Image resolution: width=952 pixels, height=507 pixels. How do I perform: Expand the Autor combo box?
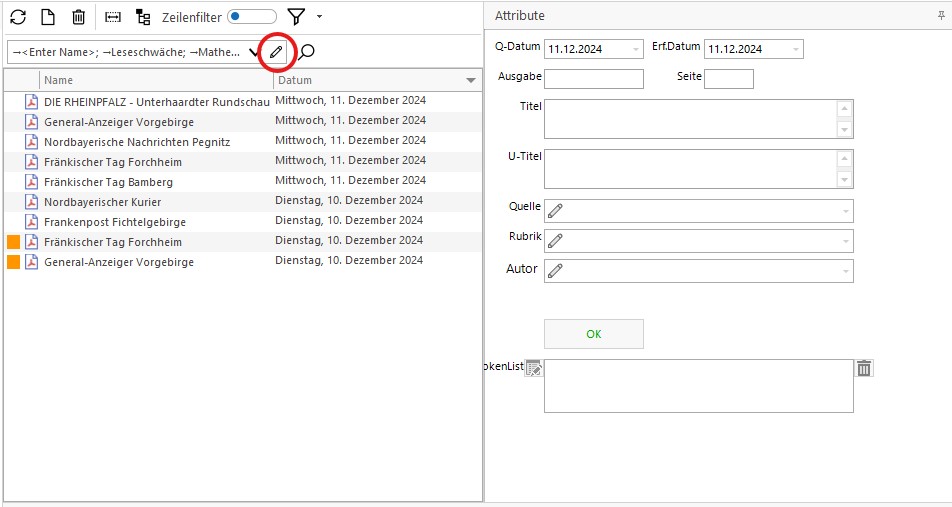click(846, 271)
